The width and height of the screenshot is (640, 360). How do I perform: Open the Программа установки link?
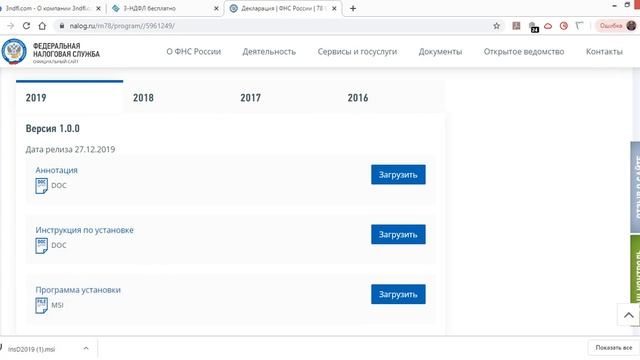[x=78, y=290]
